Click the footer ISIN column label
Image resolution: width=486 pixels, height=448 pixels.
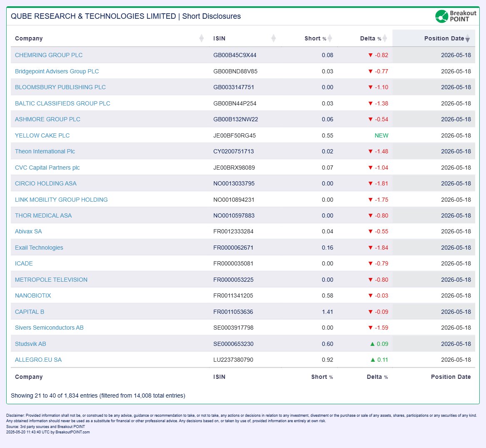(x=219, y=377)
